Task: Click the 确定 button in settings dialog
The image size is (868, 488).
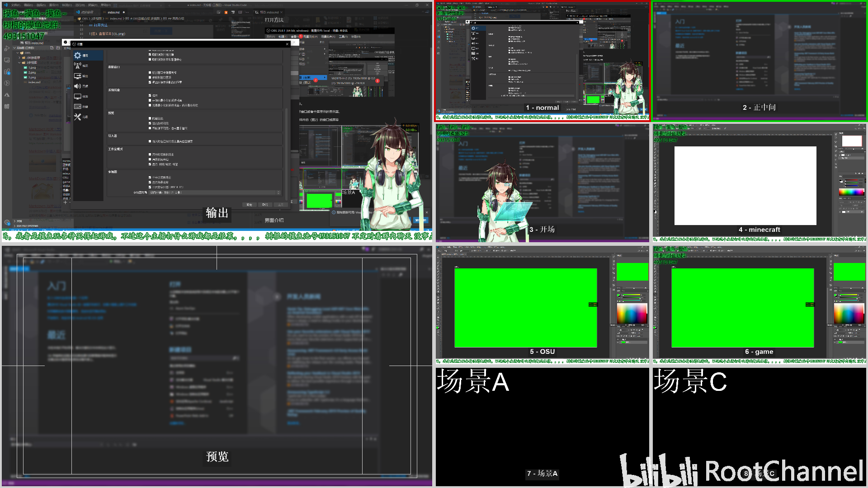Action: (250, 205)
